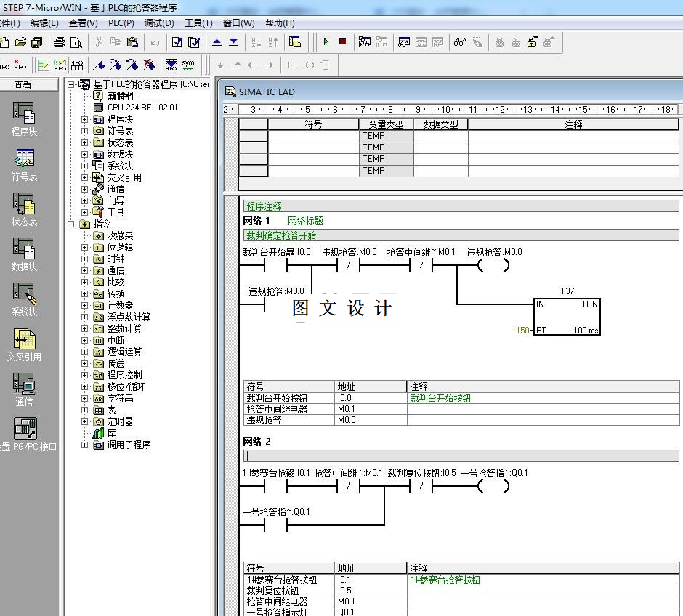683x616 pixels.
Task: Open 系统块 in the 查看 navigation bar
Action: click(x=24, y=299)
